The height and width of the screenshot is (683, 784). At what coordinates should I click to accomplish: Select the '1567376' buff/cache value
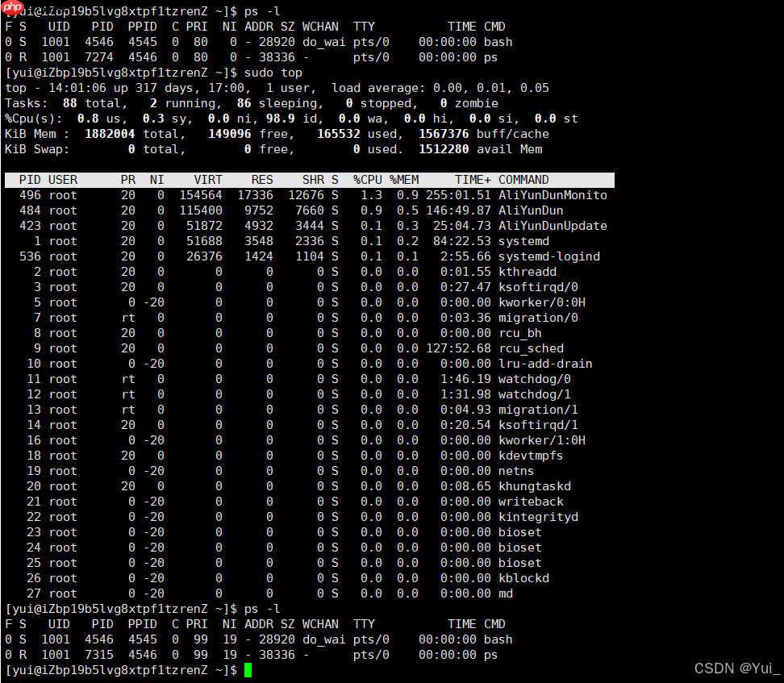(x=444, y=134)
